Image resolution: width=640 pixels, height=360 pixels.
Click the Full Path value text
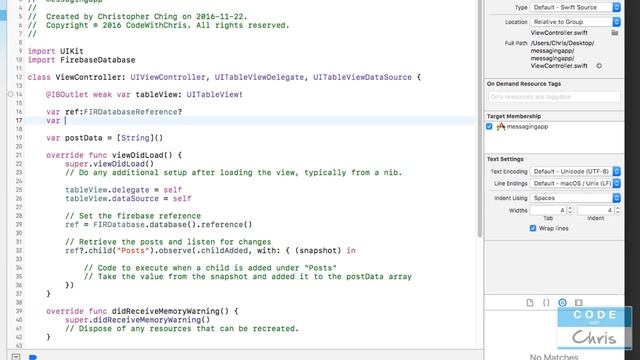[x=562, y=54]
